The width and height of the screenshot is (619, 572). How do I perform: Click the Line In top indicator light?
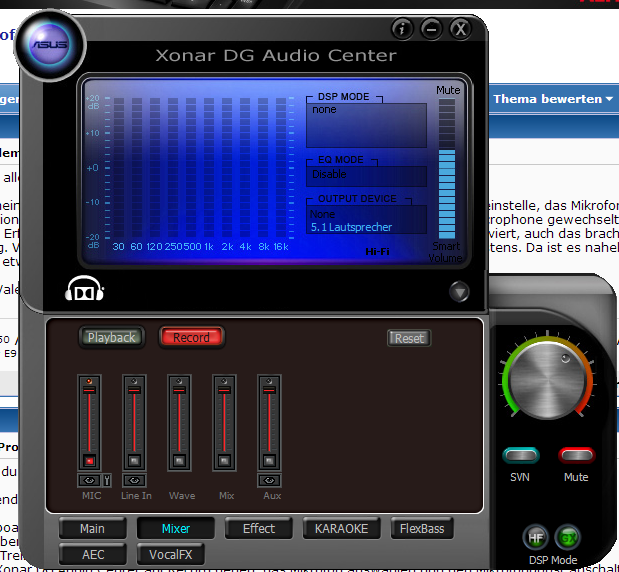[134, 381]
